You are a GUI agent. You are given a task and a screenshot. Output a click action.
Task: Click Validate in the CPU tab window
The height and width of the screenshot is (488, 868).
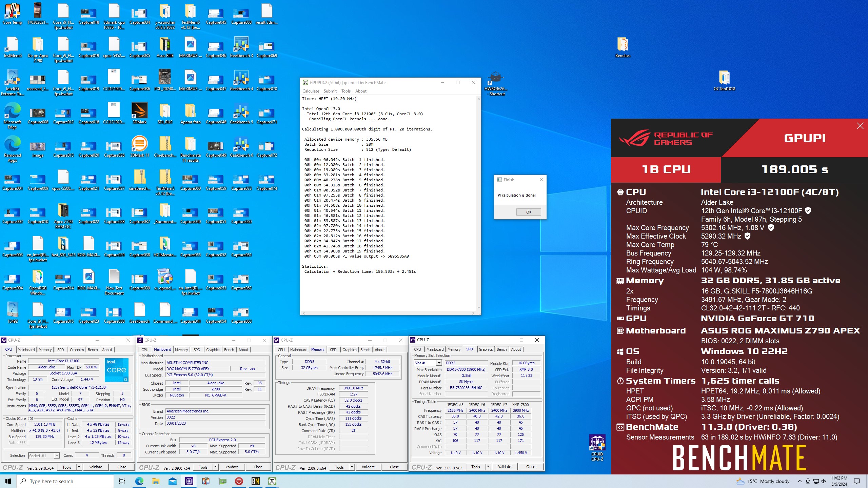(x=96, y=467)
